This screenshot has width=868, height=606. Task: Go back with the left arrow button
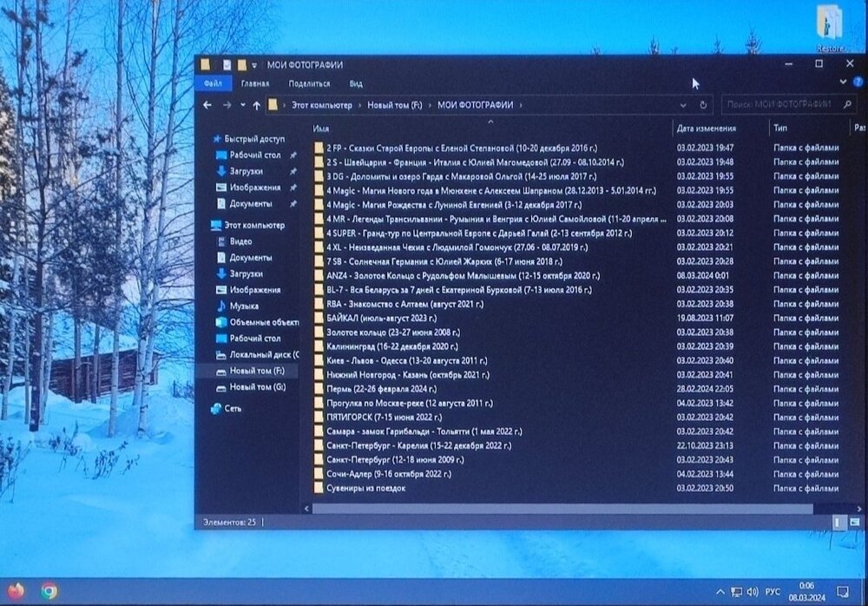point(207,105)
